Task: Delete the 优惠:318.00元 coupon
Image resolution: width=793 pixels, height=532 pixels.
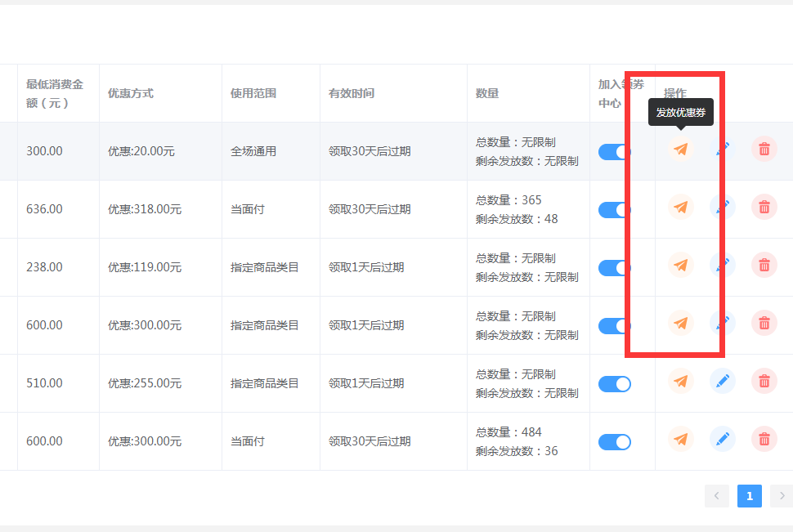Action: (764, 207)
